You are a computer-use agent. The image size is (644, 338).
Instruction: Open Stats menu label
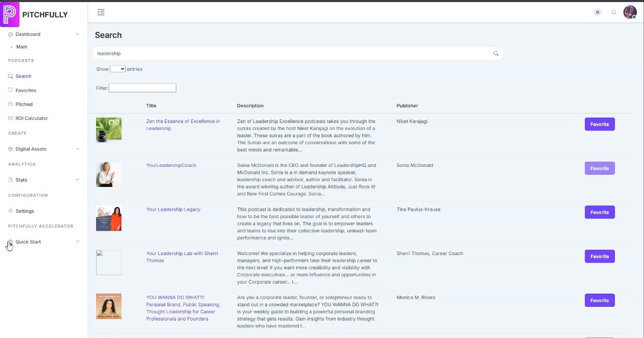[x=21, y=180]
